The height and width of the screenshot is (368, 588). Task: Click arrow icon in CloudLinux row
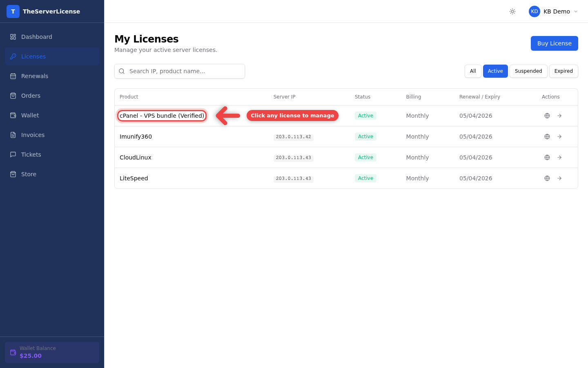click(x=559, y=157)
